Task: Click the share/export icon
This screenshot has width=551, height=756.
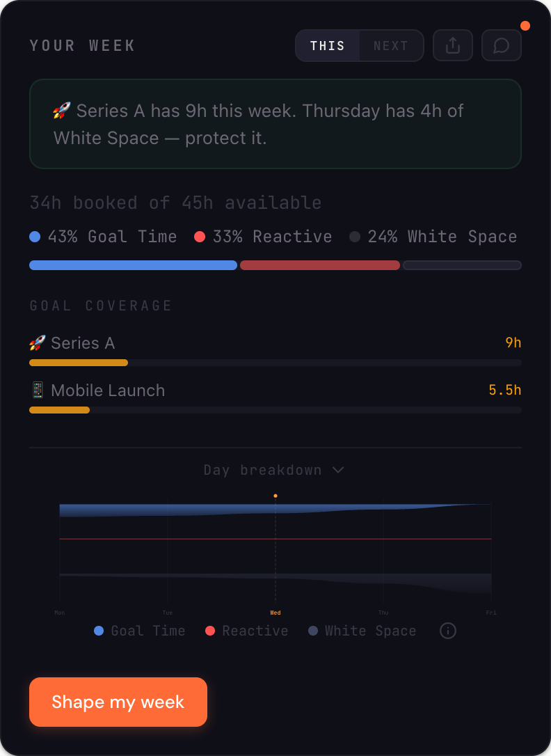Action: [x=452, y=45]
